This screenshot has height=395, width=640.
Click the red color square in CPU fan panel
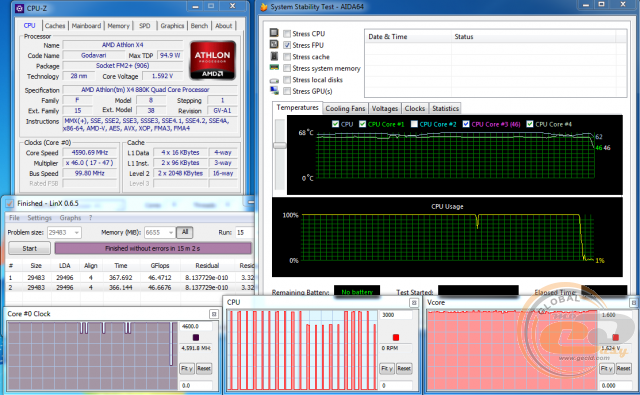point(396,337)
